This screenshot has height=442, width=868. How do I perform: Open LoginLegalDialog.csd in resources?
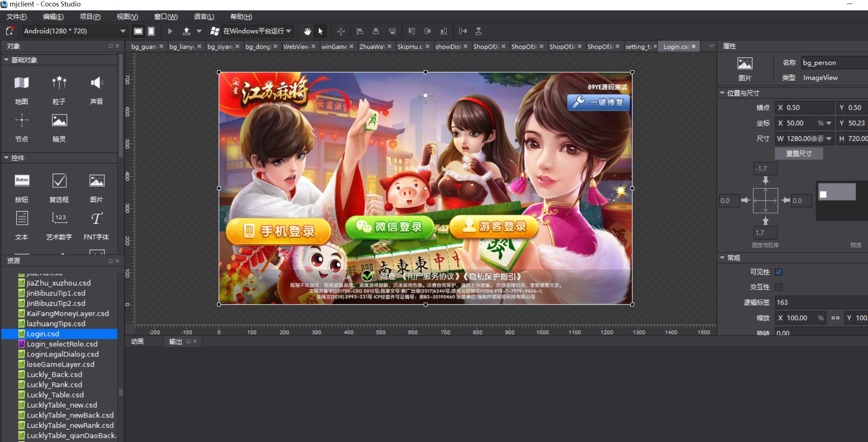62,354
